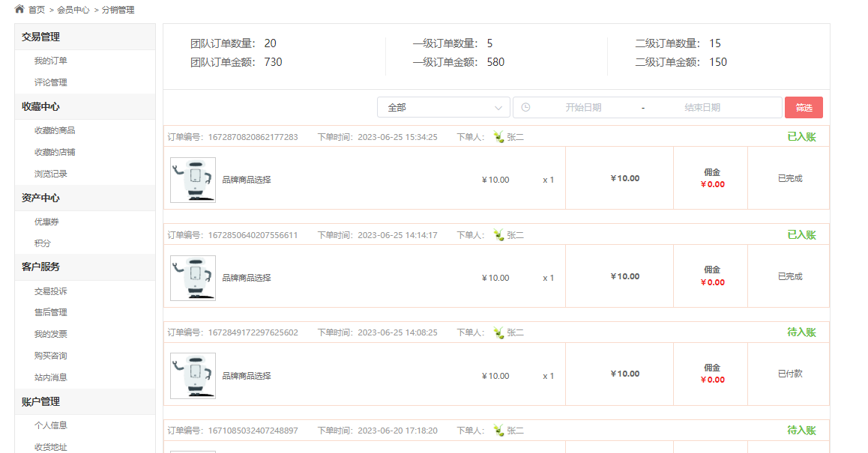
Task: Click 品牌商品选择 product name in first order
Action: pyautogui.click(x=247, y=180)
